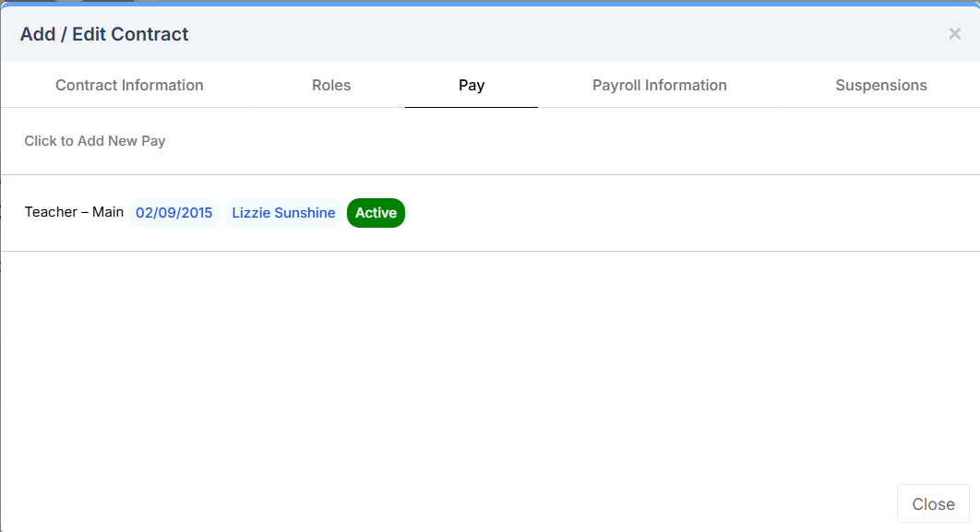Go to the Payroll Information tab
Image resolution: width=980 pixels, height=532 pixels.
click(x=659, y=85)
